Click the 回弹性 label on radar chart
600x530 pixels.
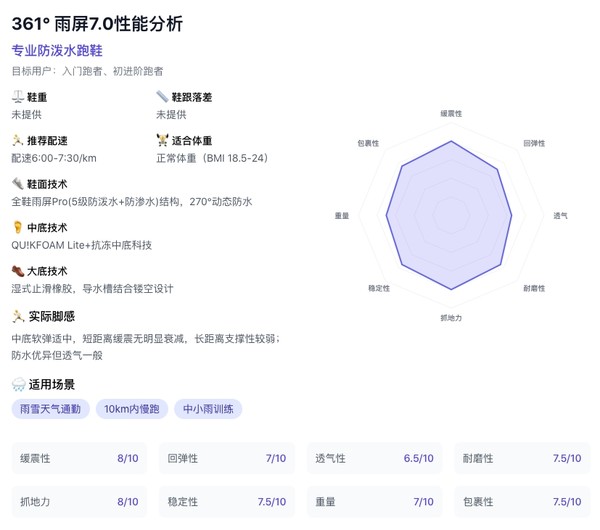534,143
